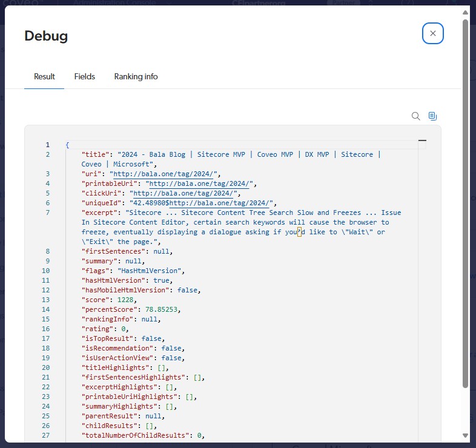Viewport: 476px width, 448px height.
Task: Click the "firstSentencesHighlights" key
Action: click(133, 377)
